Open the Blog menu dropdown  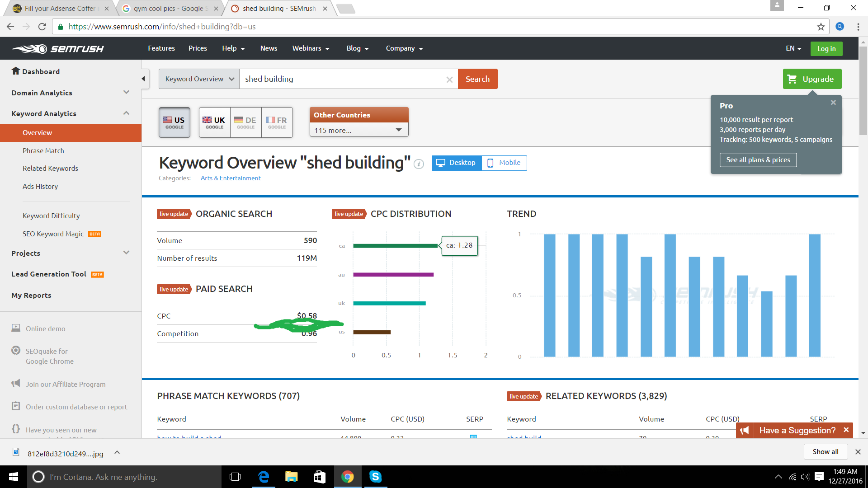click(358, 48)
